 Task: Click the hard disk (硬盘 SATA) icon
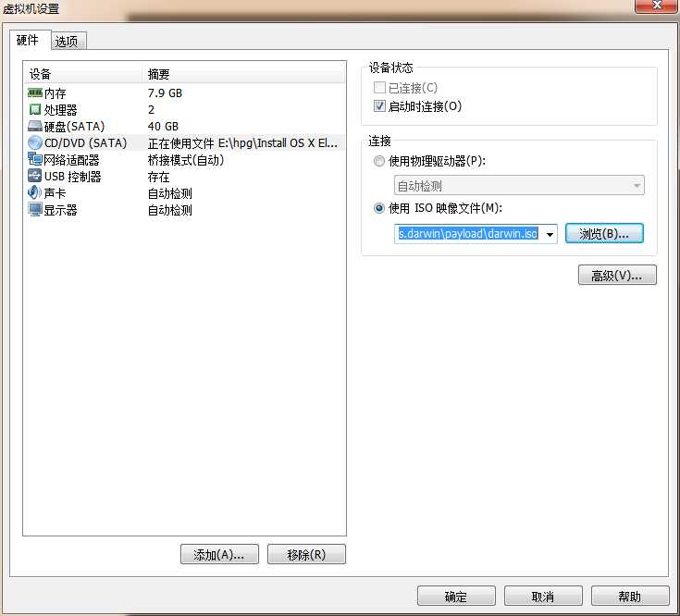tap(35, 126)
